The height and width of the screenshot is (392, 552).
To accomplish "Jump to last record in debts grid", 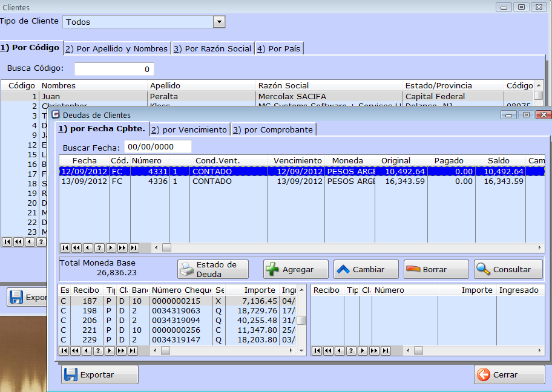I will 133,247.
